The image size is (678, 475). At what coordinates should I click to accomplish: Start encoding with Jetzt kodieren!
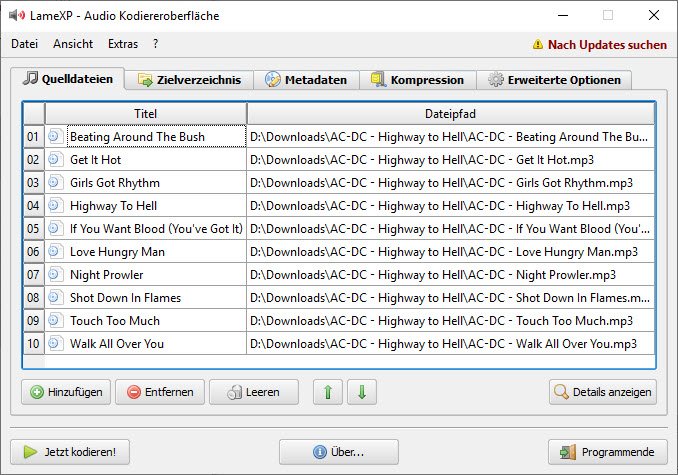(x=70, y=452)
